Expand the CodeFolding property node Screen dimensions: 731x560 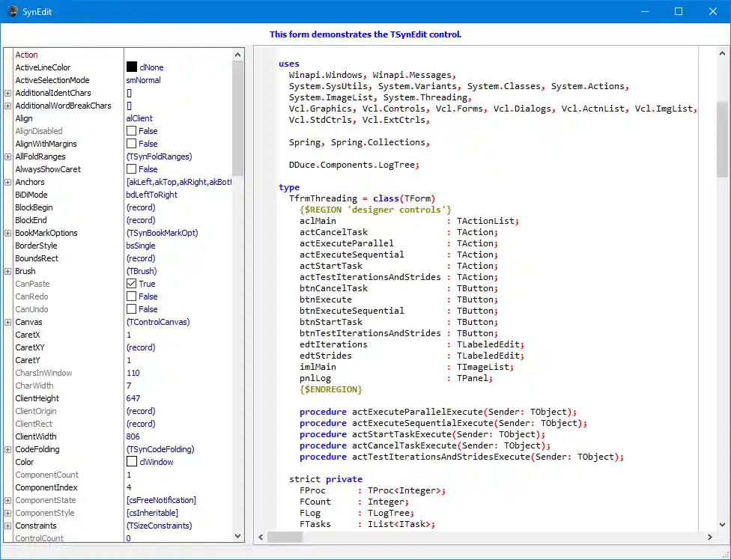pos(8,449)
